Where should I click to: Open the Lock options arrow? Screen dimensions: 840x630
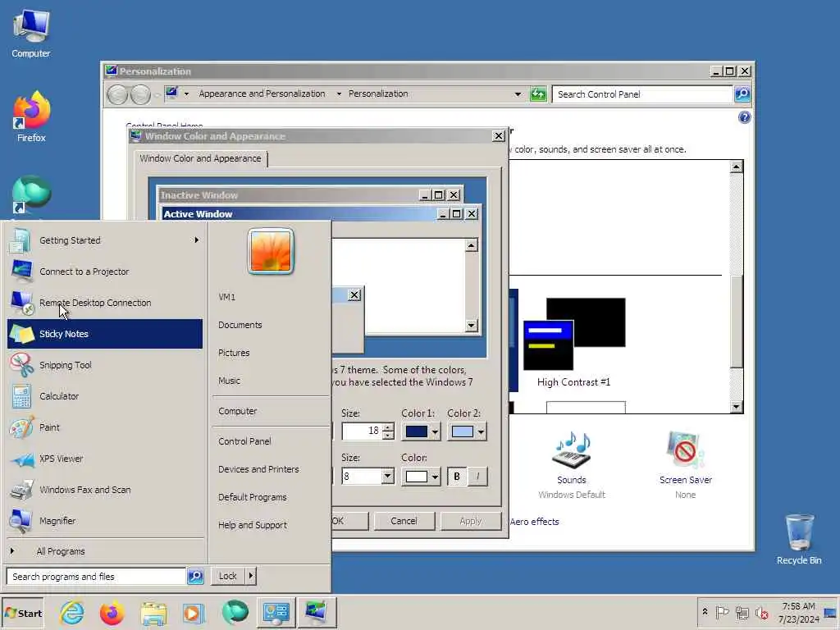point(251,576)
